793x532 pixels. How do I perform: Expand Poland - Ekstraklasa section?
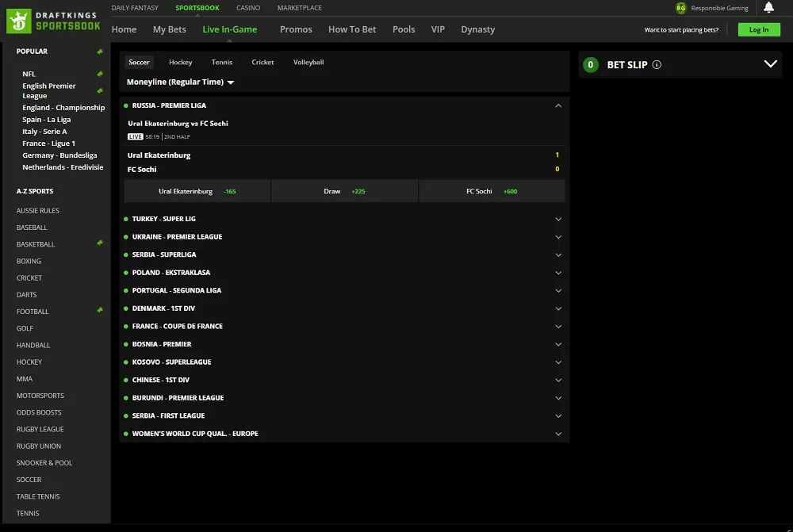coord(558,273)
